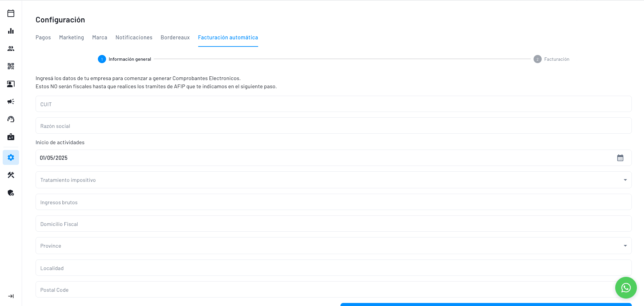Open the WhatsApp chat button
The image size is (644, 306).
[x=626, y=288]
